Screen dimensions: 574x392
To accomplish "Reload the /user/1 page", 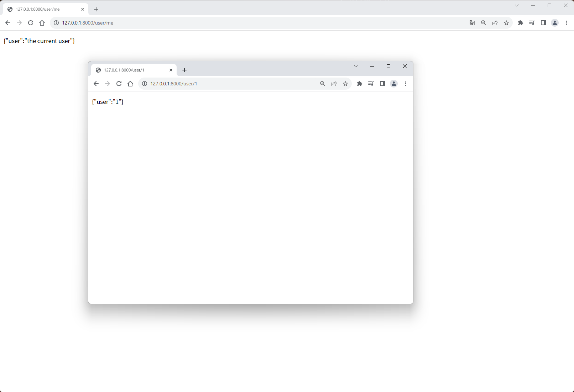I will [x=119, y=84].
